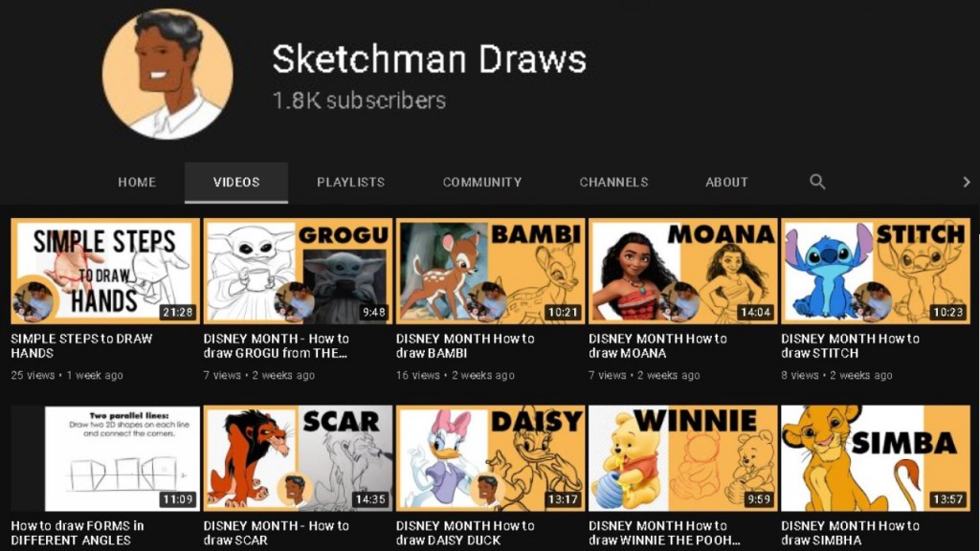Click the Winnie the Pooh title link
This screenshot has width=980, height=551.
tap(664, 533)
